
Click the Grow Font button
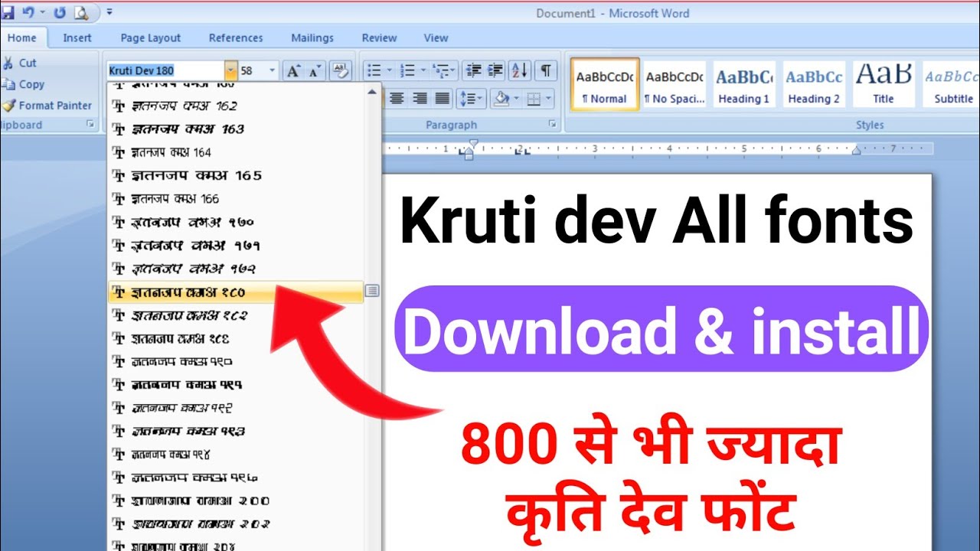(293, 70)
